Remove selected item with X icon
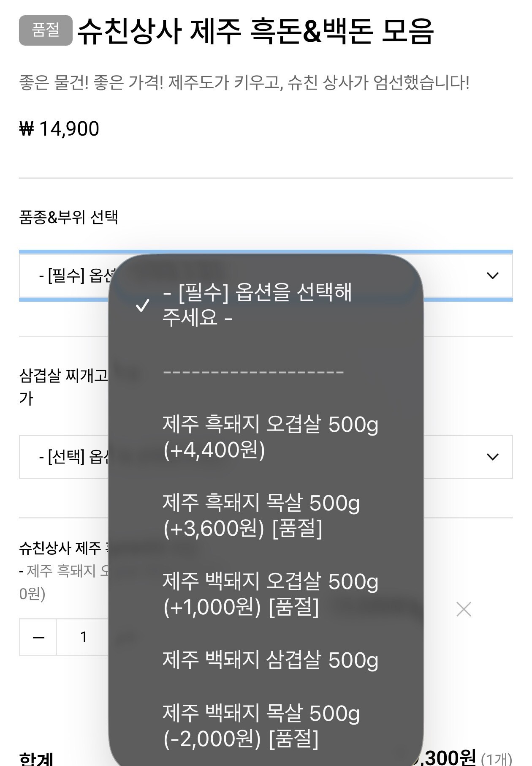532x766 pixels. (464, 609)
